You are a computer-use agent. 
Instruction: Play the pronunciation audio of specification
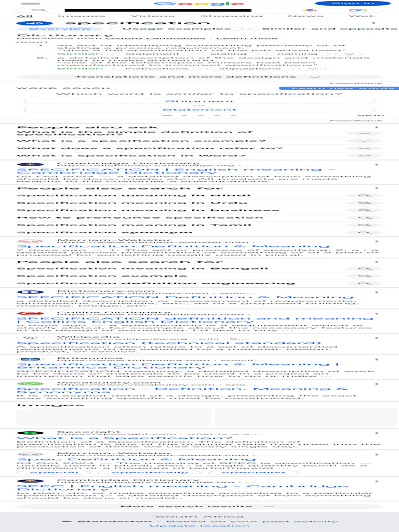click(35, 23)
